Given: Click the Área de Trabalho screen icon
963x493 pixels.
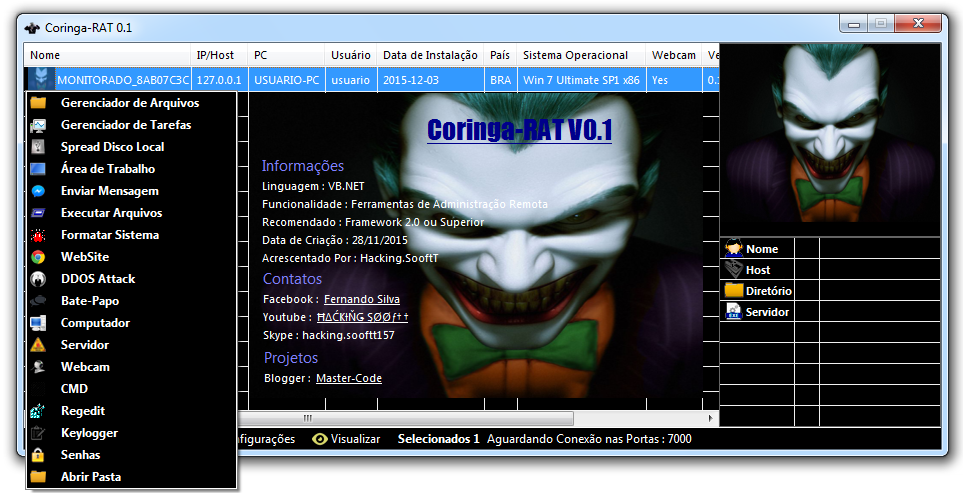Looking at the screenshot, I should [38, 169].
